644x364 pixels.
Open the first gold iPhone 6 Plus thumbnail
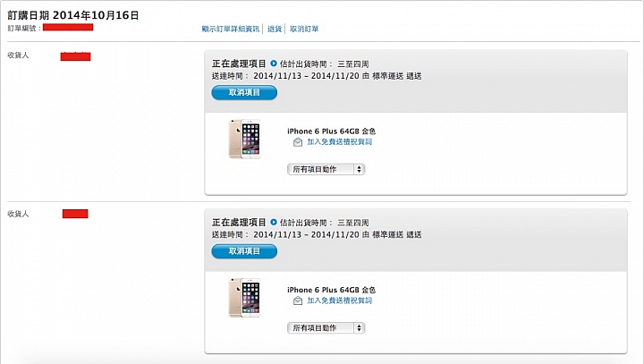point(244,139)
